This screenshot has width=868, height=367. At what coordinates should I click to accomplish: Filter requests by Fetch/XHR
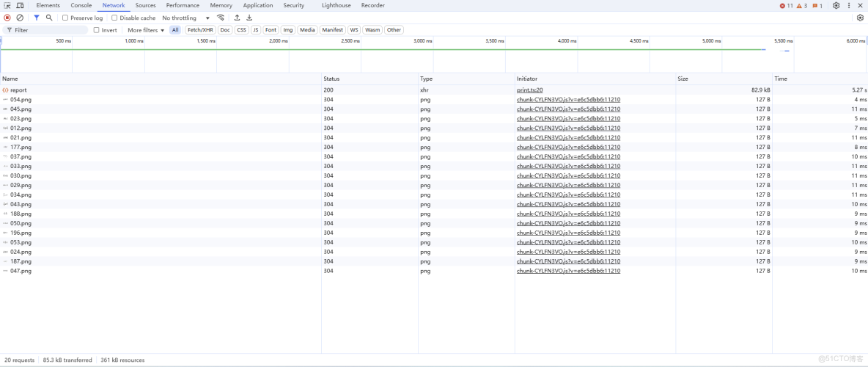coord(199,30)
